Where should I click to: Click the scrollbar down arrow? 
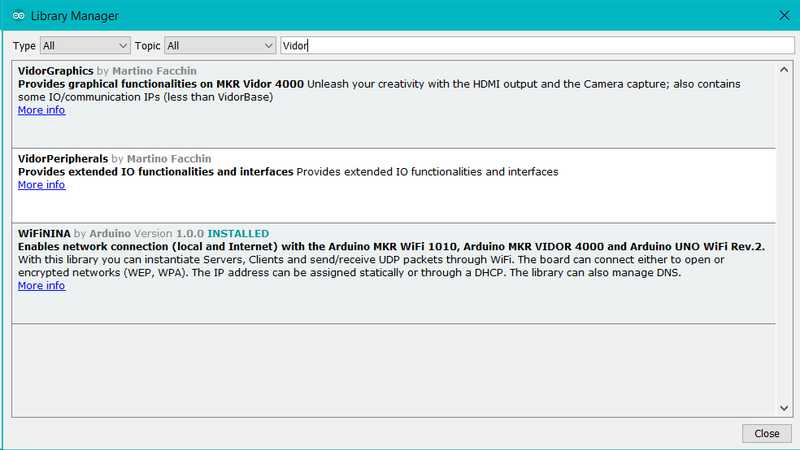pyautogui.click(x=783, y=408)
